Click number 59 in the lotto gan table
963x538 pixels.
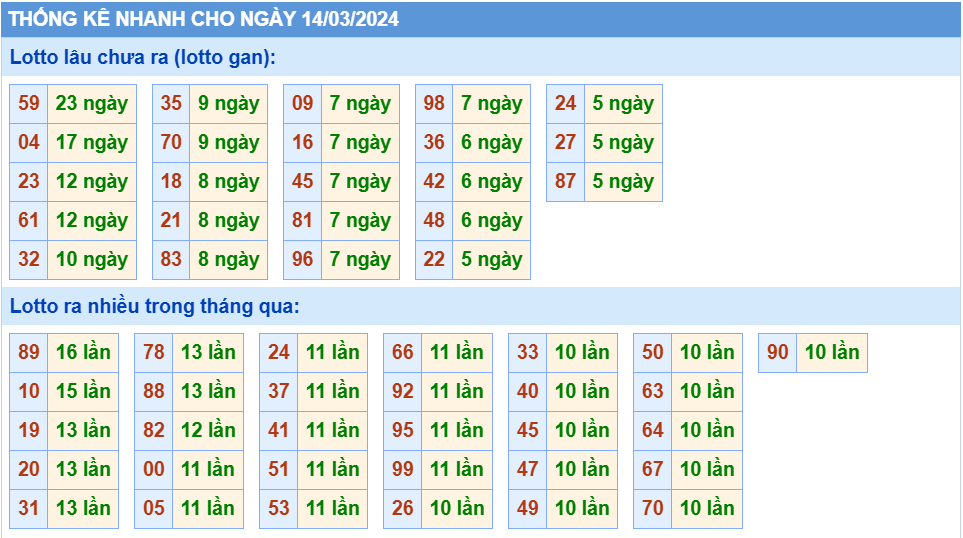(29, 104)
